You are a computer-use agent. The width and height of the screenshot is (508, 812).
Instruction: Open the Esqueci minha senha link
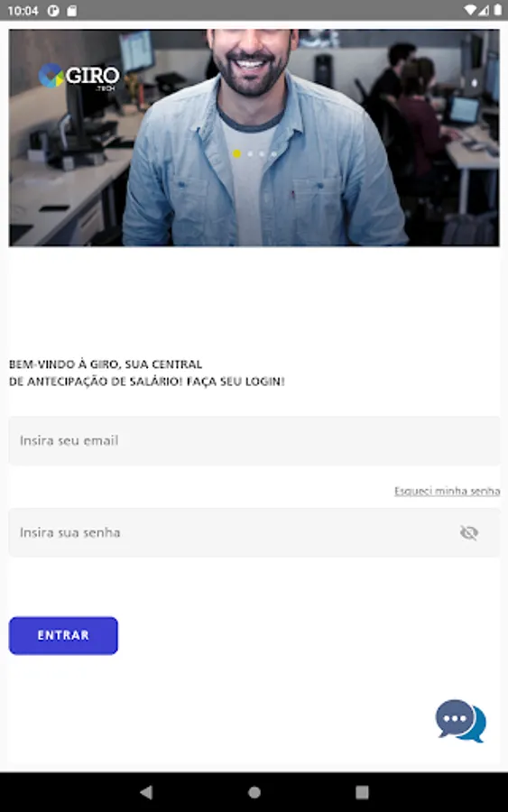pyautogui.click(x=447, y=491)
